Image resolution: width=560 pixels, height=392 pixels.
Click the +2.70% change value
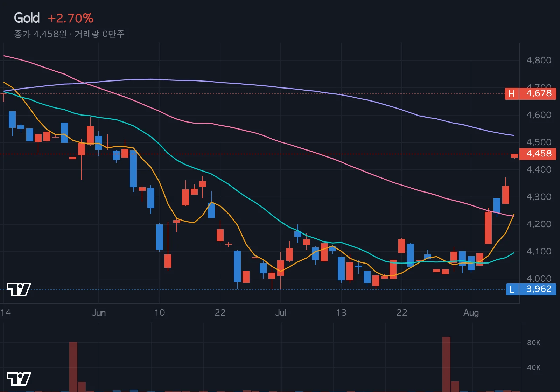pyautogui.click(x=71, y=18)
